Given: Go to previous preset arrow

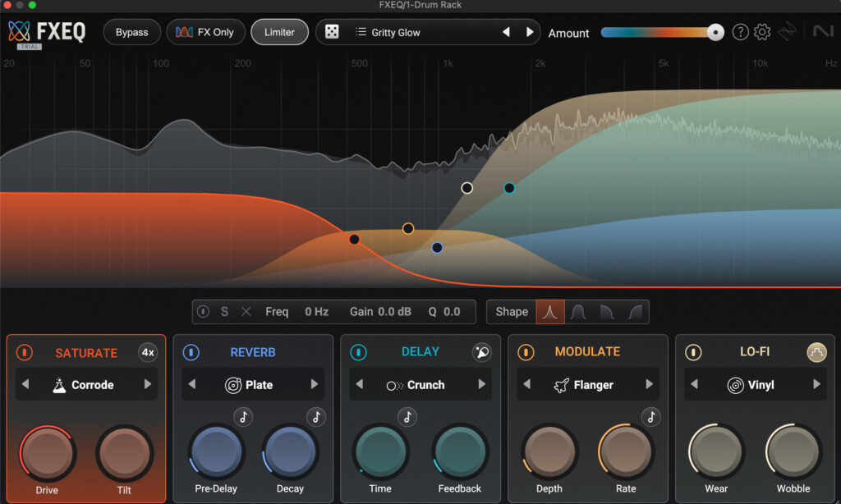Looking at the screenshot, I should point(506,32).
